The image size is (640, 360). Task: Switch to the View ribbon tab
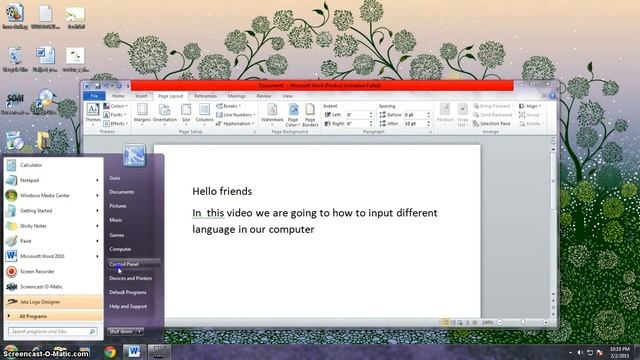pyautogui.click(x=287, y=96)
